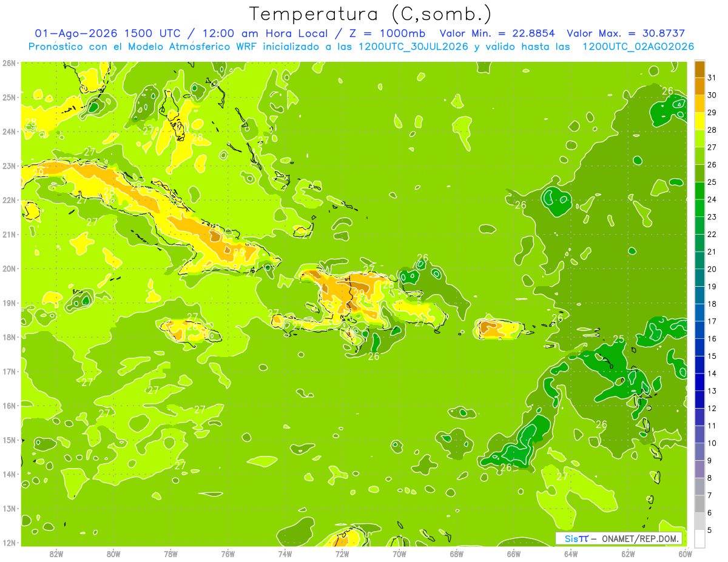Click the legend scale number 20
The height and width of the screenshot is (562, 728).
tap(712, 269)
